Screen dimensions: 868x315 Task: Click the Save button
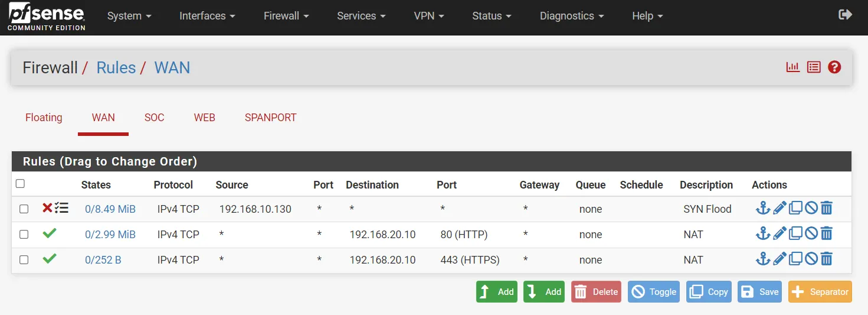(x=761, y=292)
